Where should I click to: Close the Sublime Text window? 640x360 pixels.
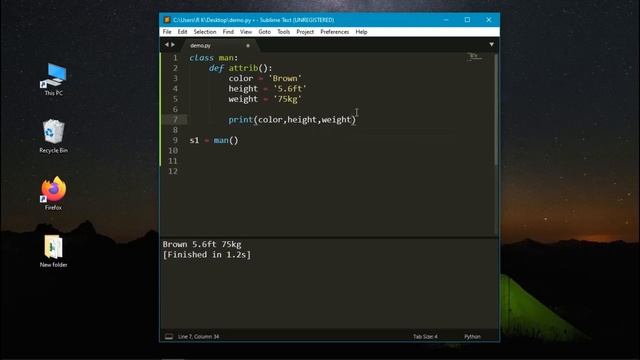point(489,20)
